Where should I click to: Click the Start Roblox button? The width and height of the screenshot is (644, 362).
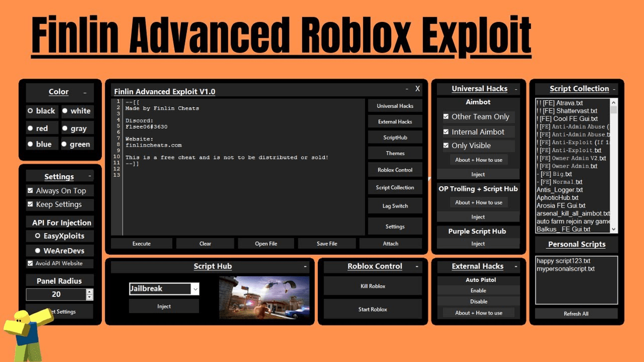(x=372, y=309)
